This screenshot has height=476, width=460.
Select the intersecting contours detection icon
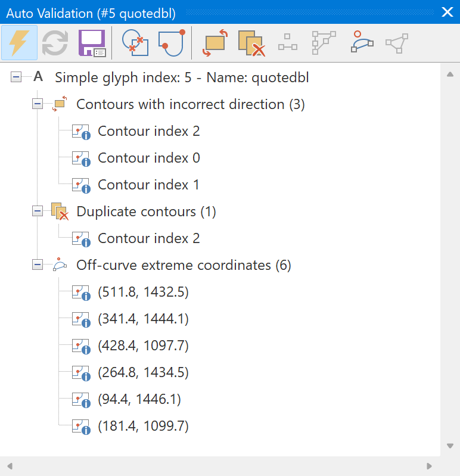click(135, 43)
